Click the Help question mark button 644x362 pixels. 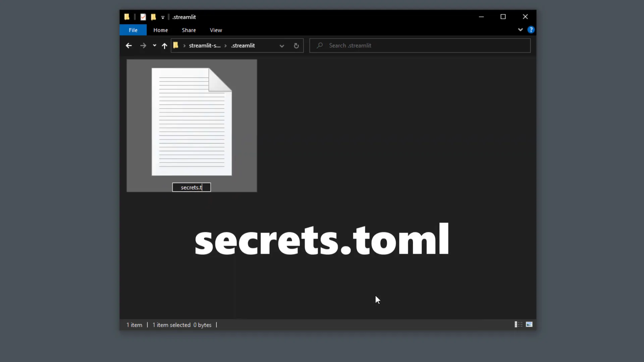click(531, 29)
